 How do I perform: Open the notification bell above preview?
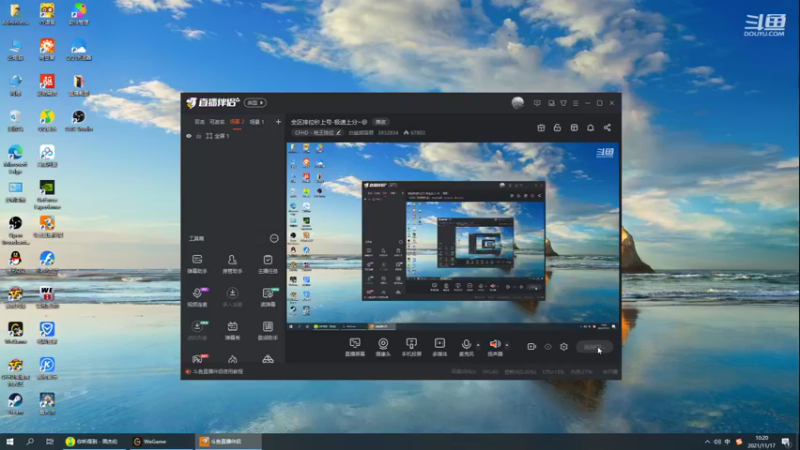590,128
